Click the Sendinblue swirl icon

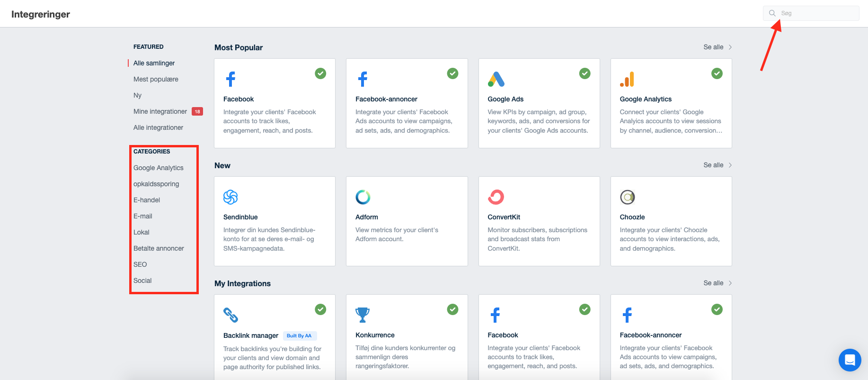230,197
